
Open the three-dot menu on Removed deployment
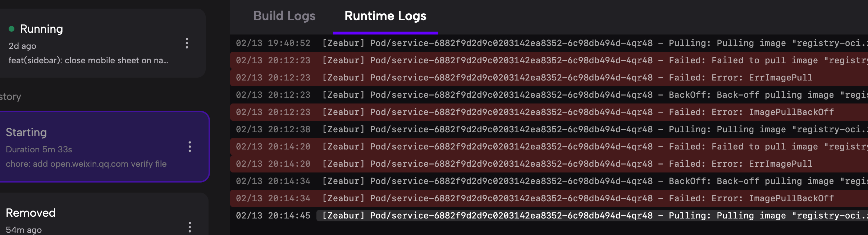click(x=189, y=227)
